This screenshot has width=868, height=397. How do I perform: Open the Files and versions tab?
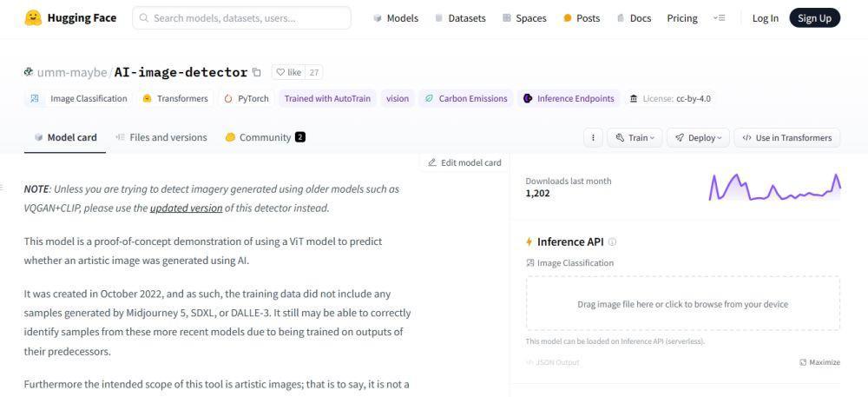point(161,137)
